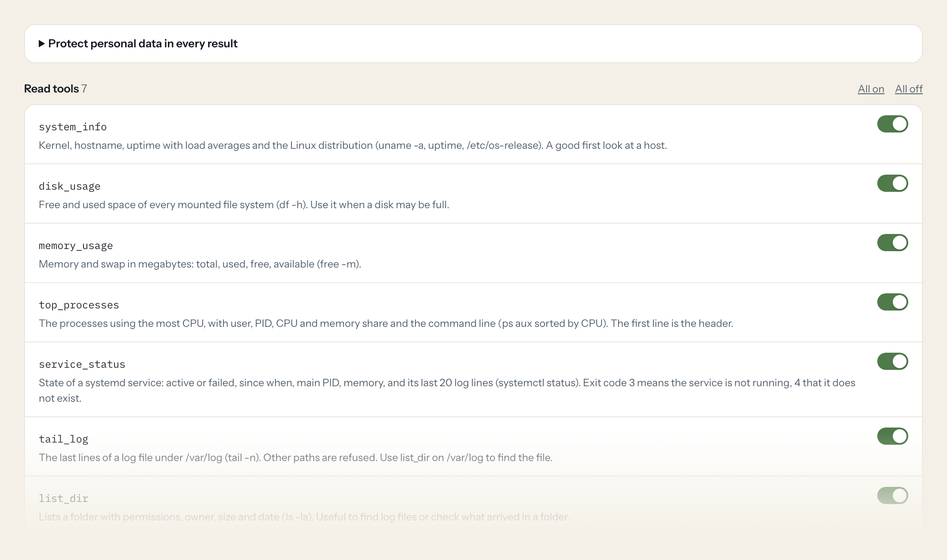Select the system_info tool name
This screenshot has width=947, height=560.
click(x=73, y=127)
